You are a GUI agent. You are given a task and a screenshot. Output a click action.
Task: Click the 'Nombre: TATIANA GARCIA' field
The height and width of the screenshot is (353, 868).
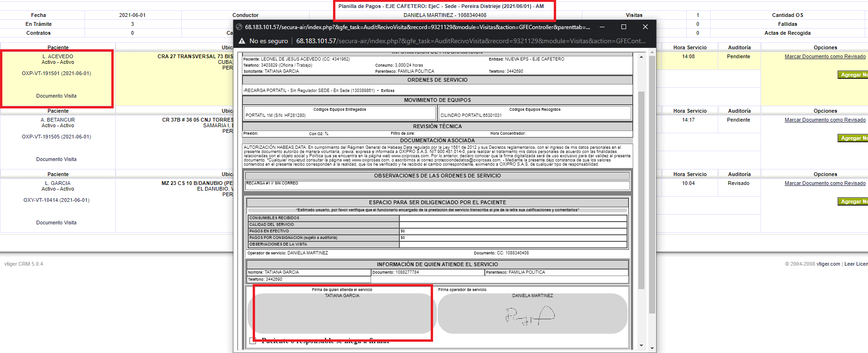pos(309,272)
